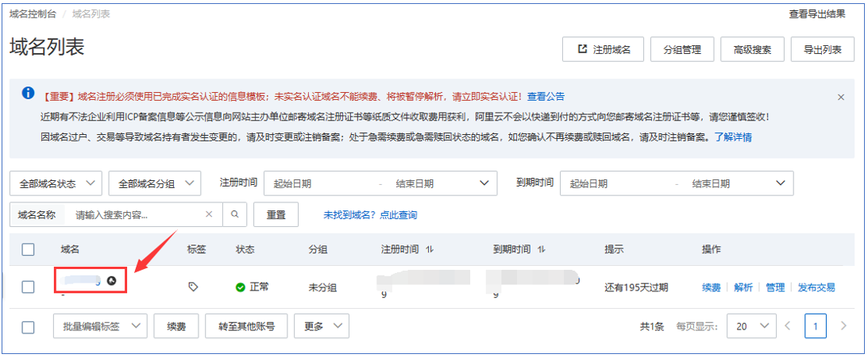Toggle the select-all checkbox in table header
Image resolution: width=868 pixels, height=358 pixels.
(x=29, y=249)
